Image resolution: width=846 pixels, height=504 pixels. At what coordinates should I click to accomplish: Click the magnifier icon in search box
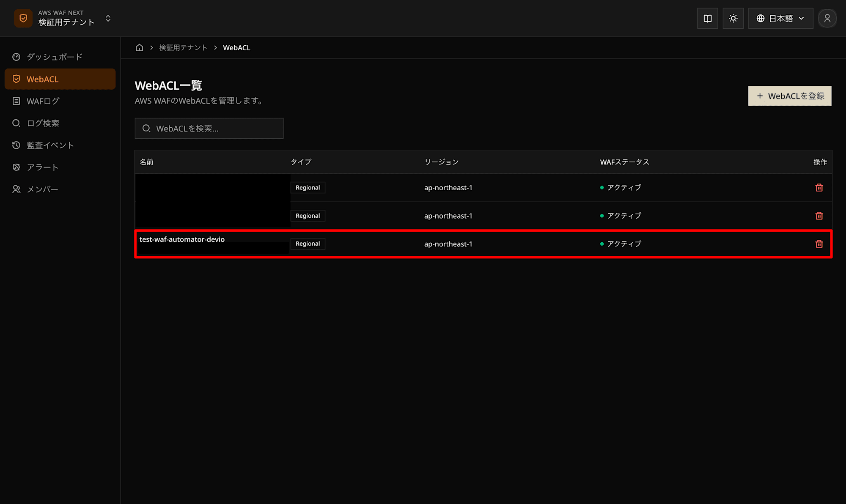click(146, 128)
